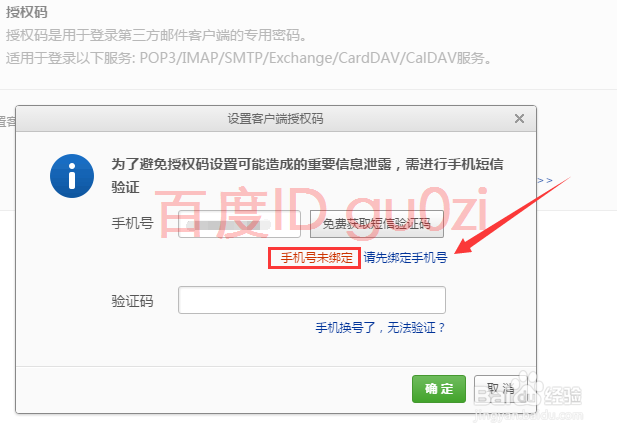Request code via 免费获取短信验证码 button
617x437 pixels.
(x=377, y=224)
